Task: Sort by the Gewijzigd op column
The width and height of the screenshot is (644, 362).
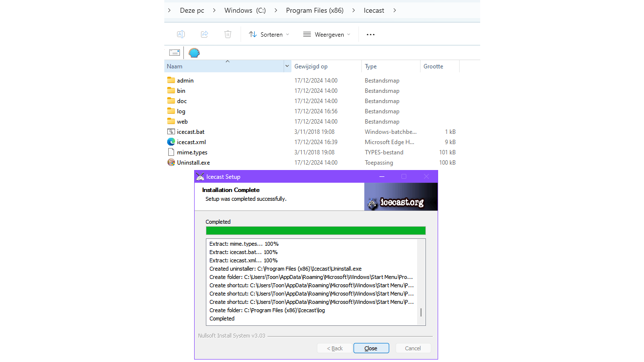Action: click(x=326, y=66)
